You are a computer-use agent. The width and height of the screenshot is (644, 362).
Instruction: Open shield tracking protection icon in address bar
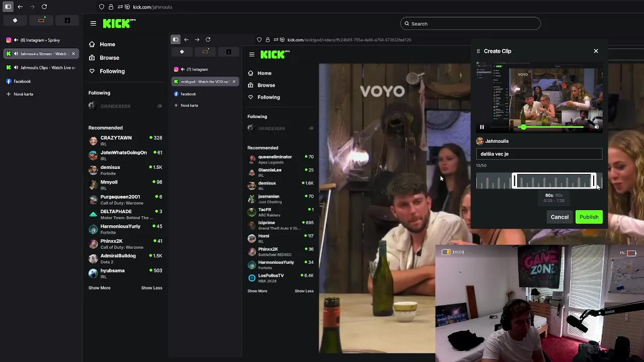click(x=102, y=7)
